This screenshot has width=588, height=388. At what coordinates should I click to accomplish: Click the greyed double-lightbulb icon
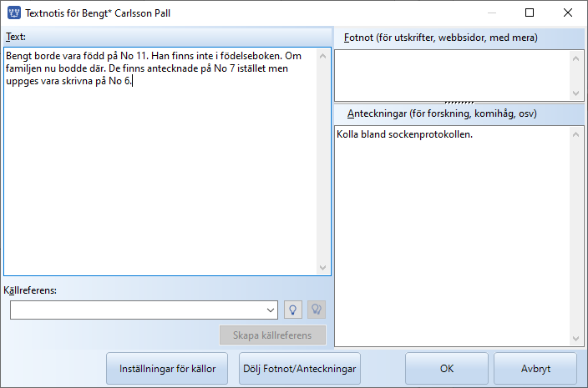tap(317, 310)
